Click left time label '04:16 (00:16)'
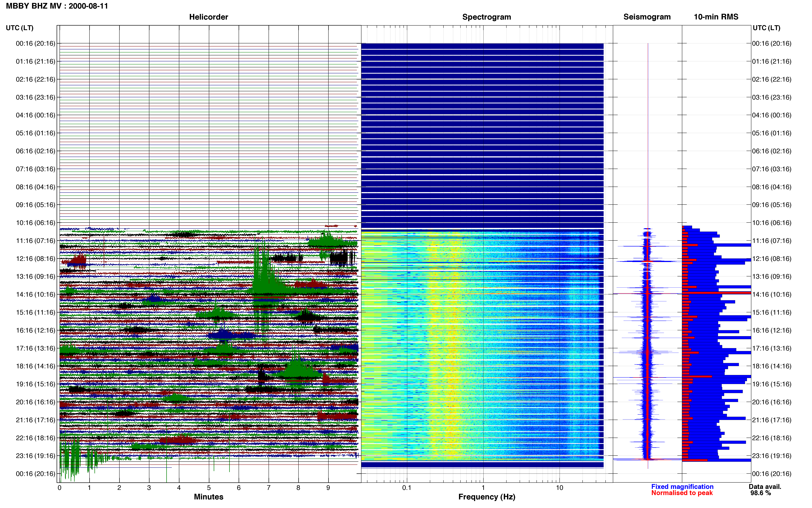 (x=35, y=115)
